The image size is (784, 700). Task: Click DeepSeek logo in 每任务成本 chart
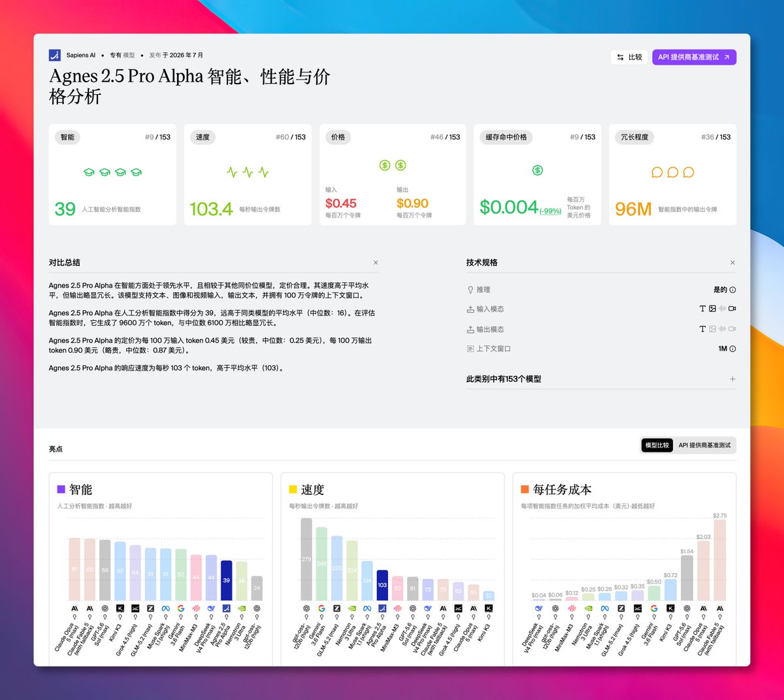539,608
